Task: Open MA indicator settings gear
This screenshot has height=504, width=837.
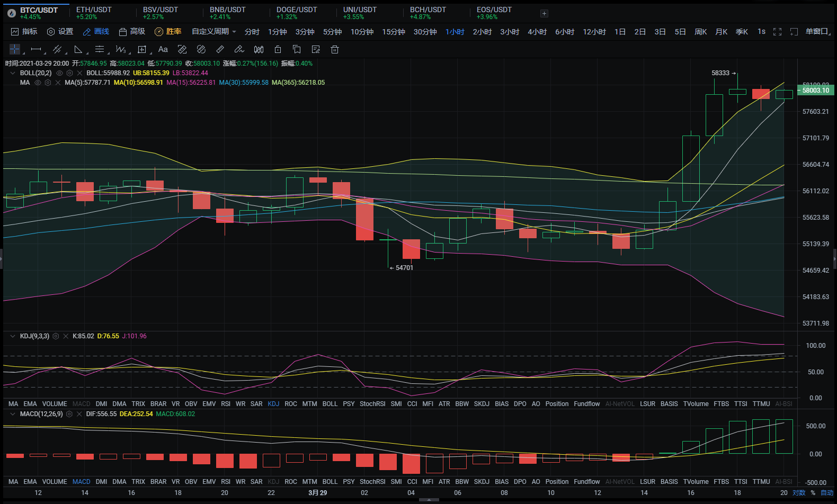Action: pos(48,83)
